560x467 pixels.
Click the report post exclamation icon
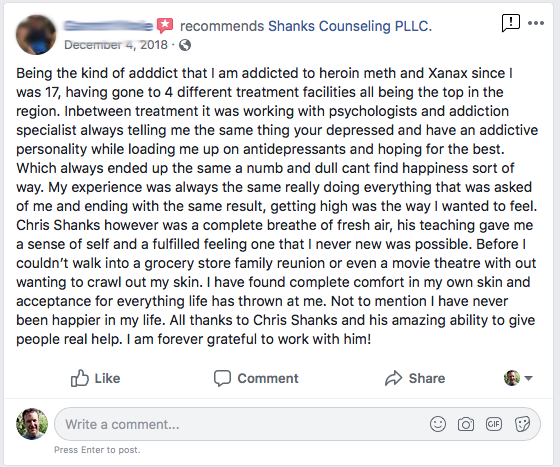[510, 23]
